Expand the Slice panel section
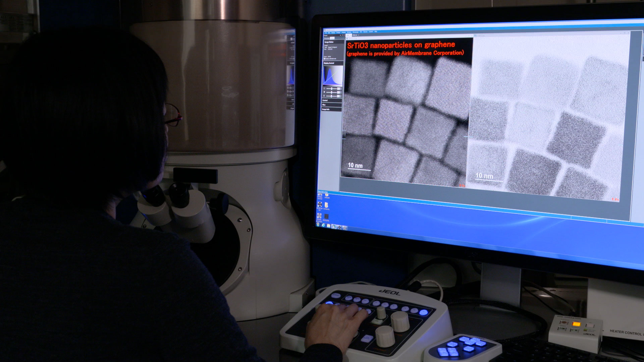 point(332,105)
